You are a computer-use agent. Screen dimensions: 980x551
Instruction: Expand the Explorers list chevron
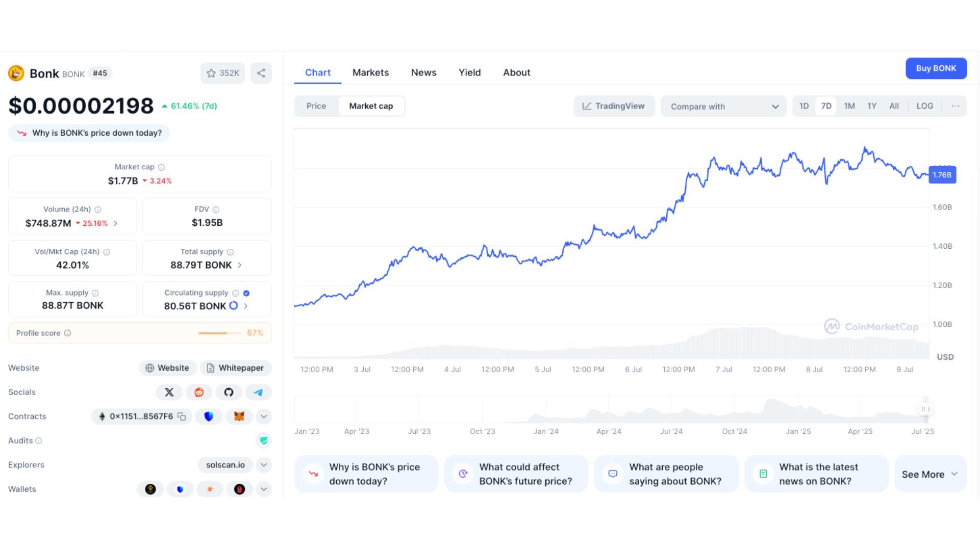click(264, 465)
